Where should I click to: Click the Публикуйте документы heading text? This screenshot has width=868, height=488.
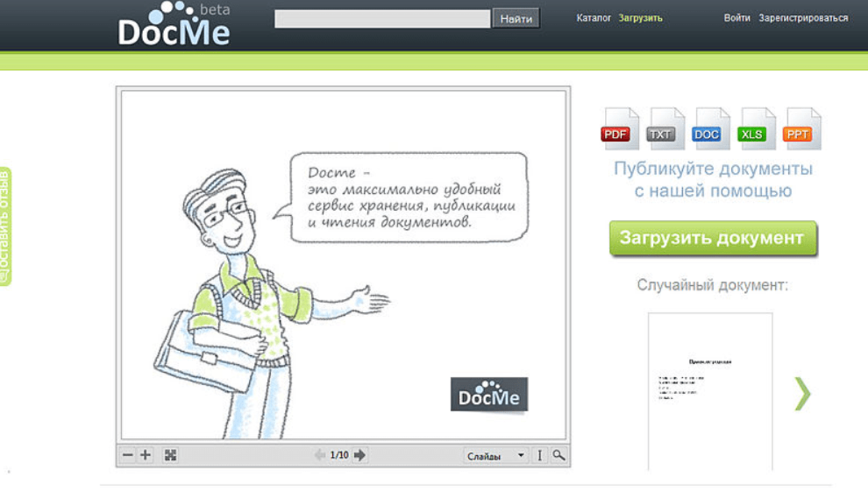[713, 180]
